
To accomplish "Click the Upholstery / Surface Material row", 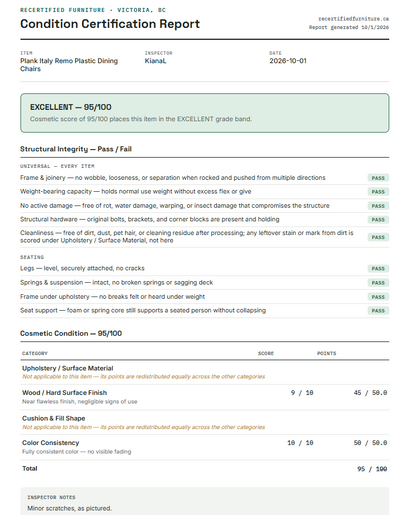I will click(204, 372).
